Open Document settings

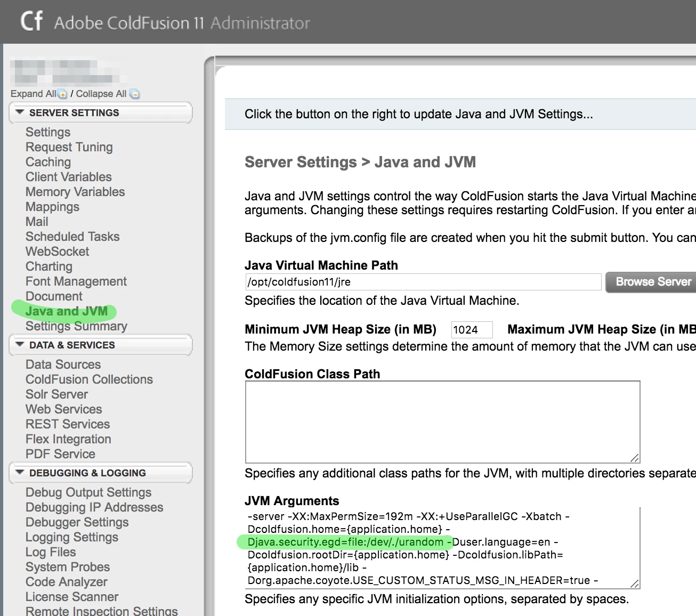point(54,296)
